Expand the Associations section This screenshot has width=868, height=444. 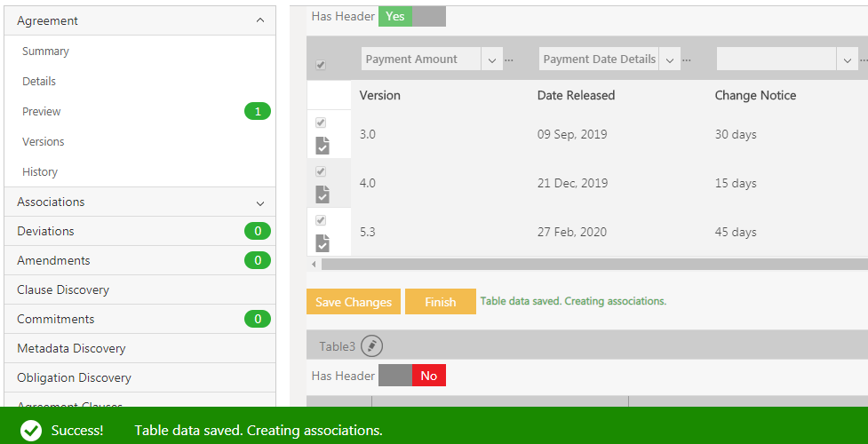coord(259,202)
